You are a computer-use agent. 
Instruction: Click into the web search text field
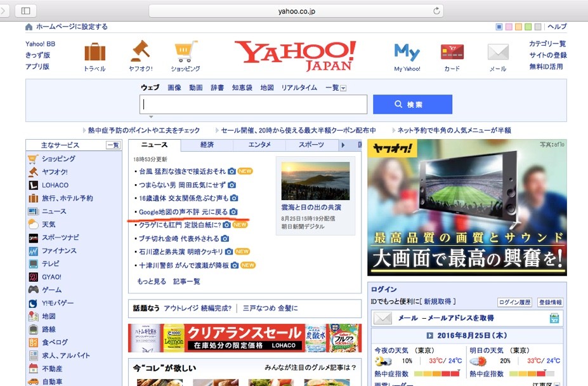(x=253, y=104)
